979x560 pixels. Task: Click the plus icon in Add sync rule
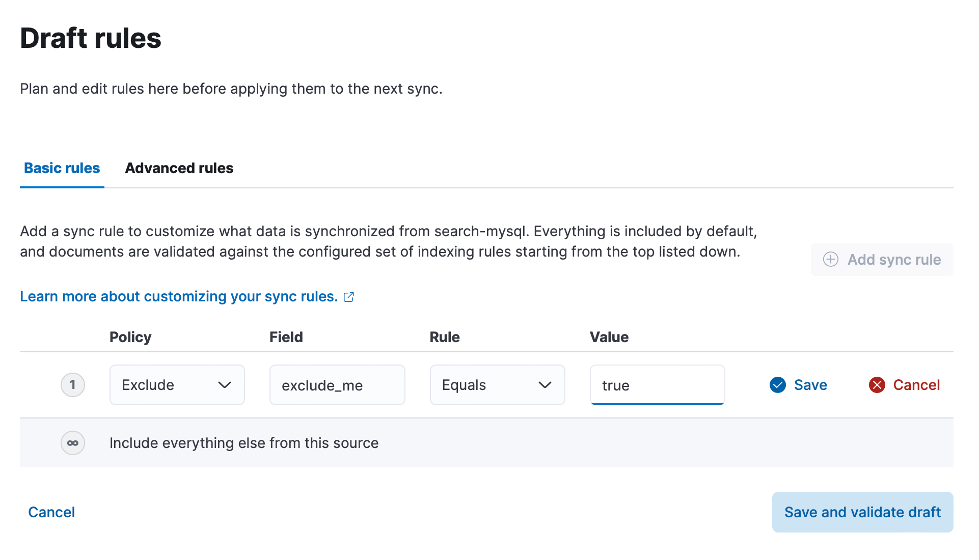coord(831,260)
